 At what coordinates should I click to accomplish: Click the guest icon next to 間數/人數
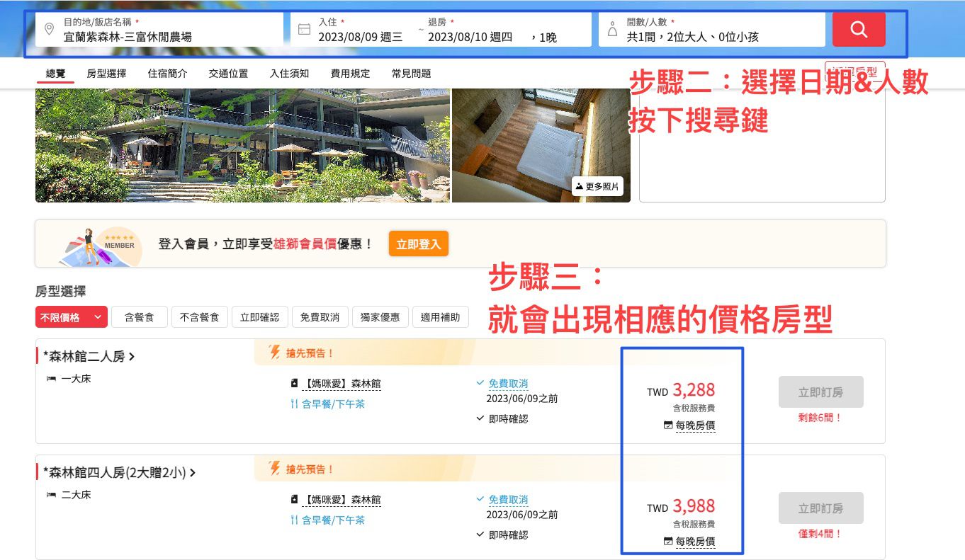coord(611,29)
